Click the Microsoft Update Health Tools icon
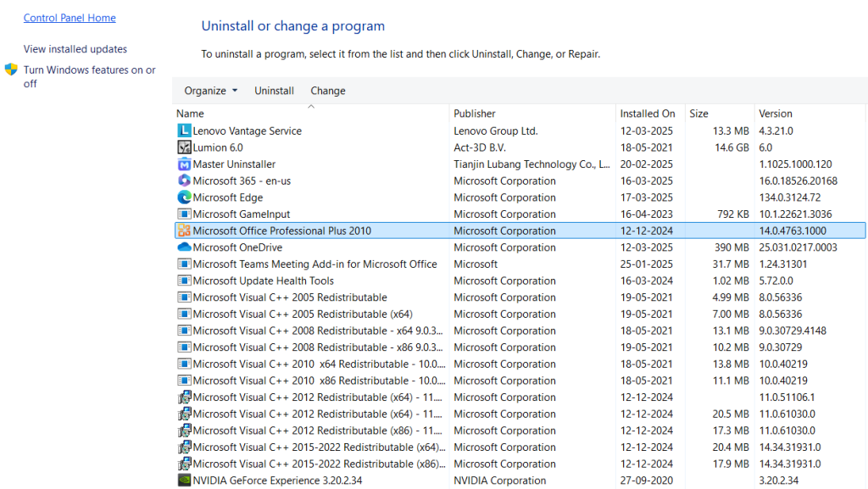 click(x=184, y=281)
